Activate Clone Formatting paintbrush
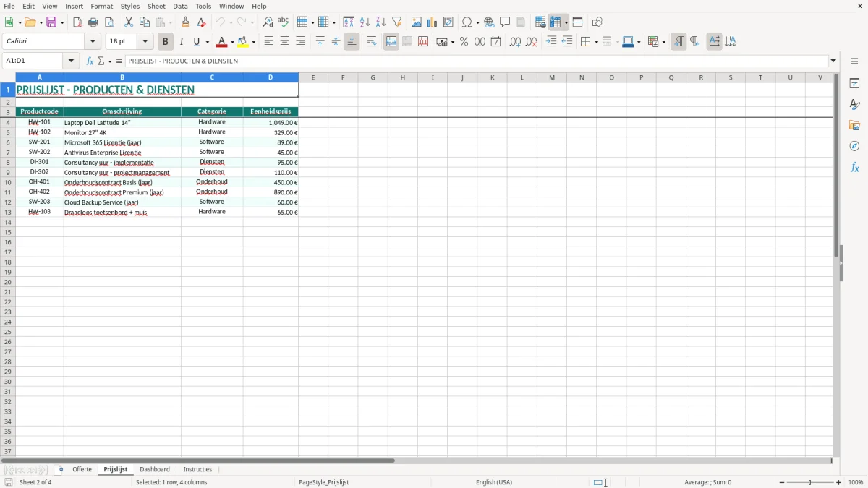Screen dimensions: 868x488 pyautogui.click(x=186, y=22)
